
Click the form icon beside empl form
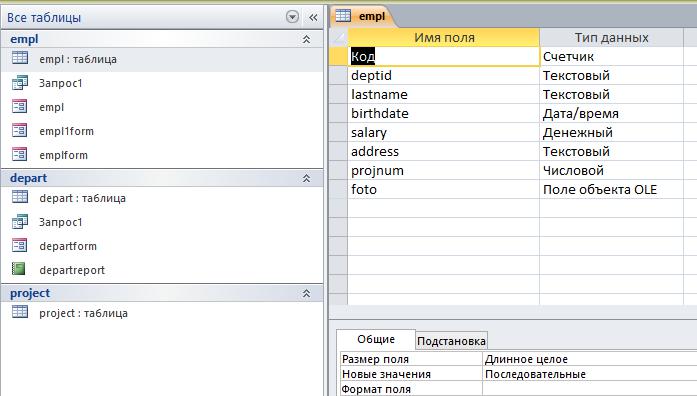coord(20,107)
